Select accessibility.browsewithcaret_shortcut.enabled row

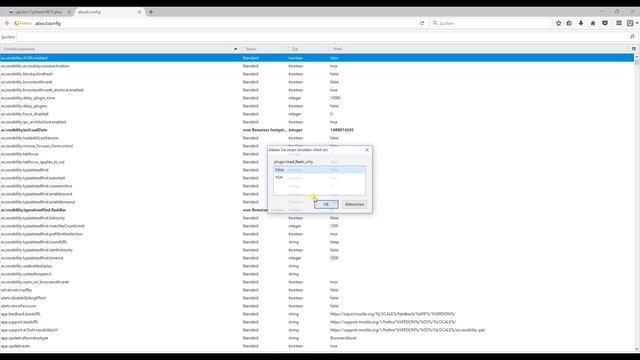tap(317, 90)
